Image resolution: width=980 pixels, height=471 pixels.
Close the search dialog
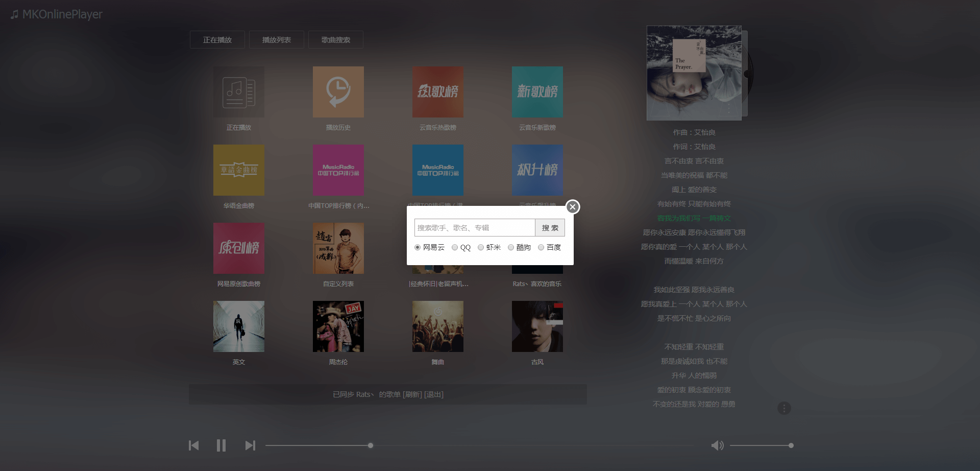coord(573,207)
